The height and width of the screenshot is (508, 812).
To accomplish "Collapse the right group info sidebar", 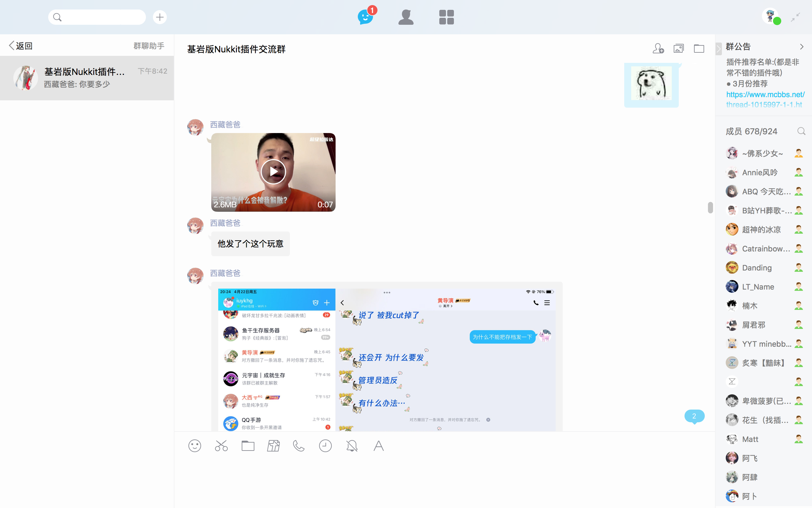I will point(718,49).
